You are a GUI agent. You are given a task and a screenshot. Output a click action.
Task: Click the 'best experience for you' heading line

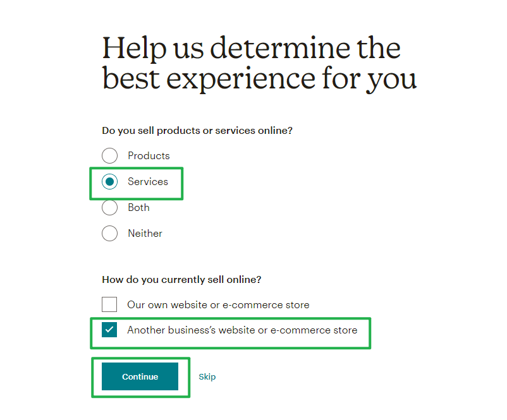pos(260,78)
